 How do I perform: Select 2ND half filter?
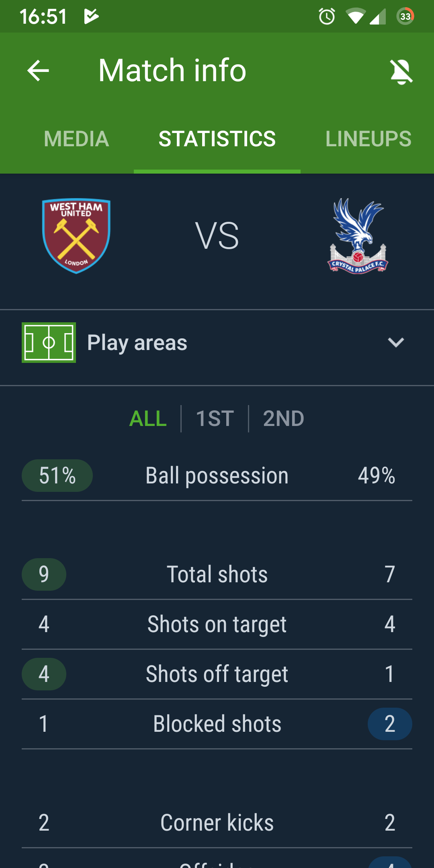[x=283, y=419]
